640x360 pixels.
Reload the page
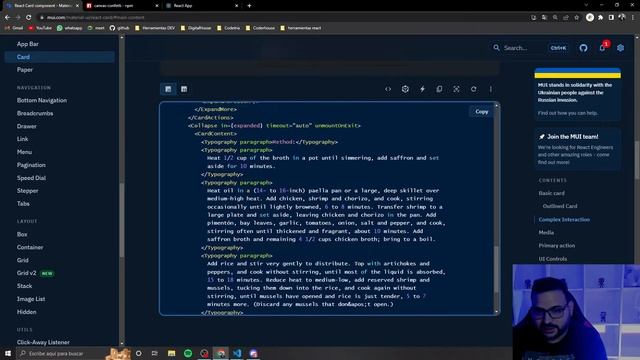pos(29,18)
